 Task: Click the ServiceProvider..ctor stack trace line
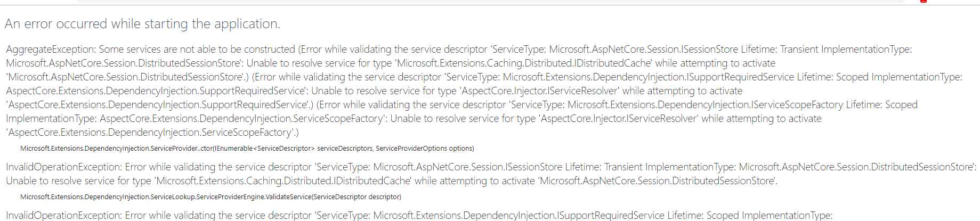point(247,149)
